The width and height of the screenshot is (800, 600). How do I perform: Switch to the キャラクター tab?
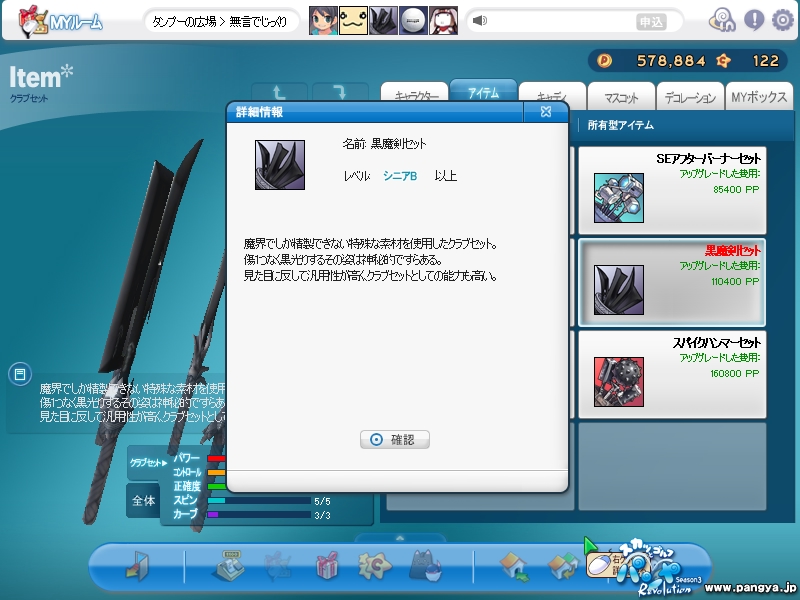(x=415, y=96)
